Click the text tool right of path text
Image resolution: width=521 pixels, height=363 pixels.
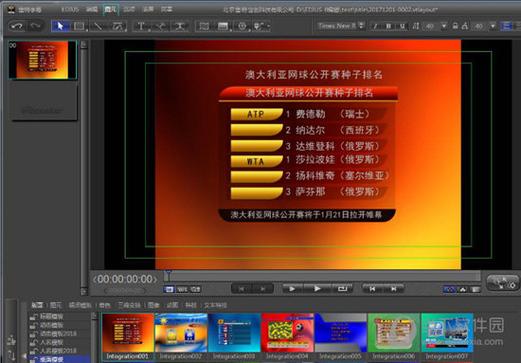180,26
